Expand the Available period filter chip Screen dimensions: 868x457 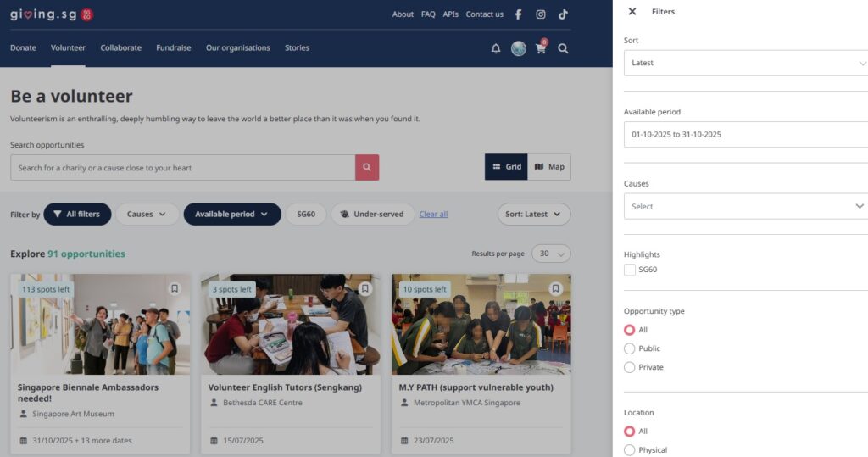232,215
